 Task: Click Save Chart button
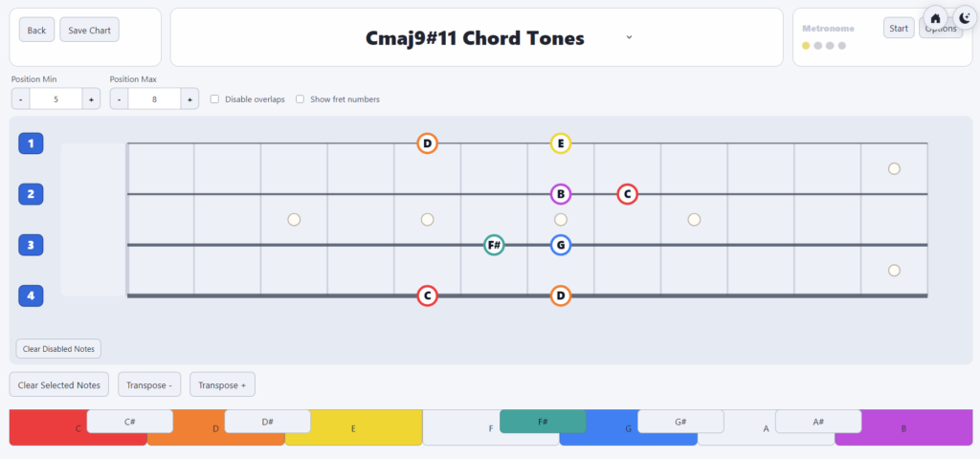pos(89,30)
